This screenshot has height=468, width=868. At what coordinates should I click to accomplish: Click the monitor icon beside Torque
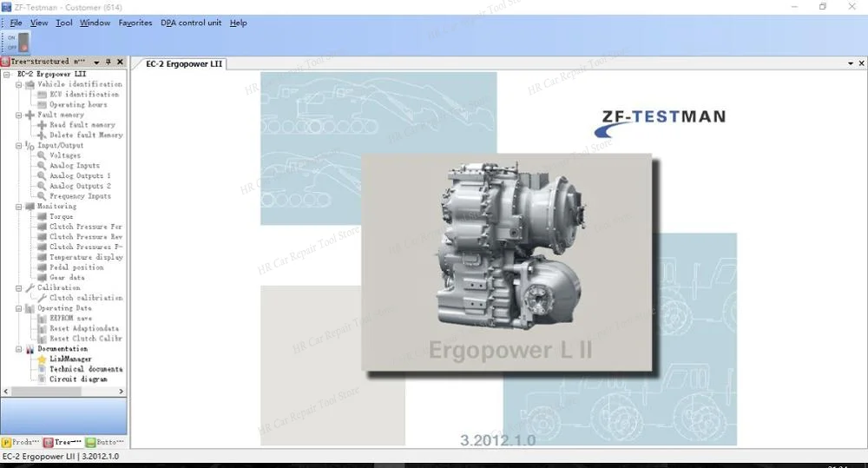42,216
